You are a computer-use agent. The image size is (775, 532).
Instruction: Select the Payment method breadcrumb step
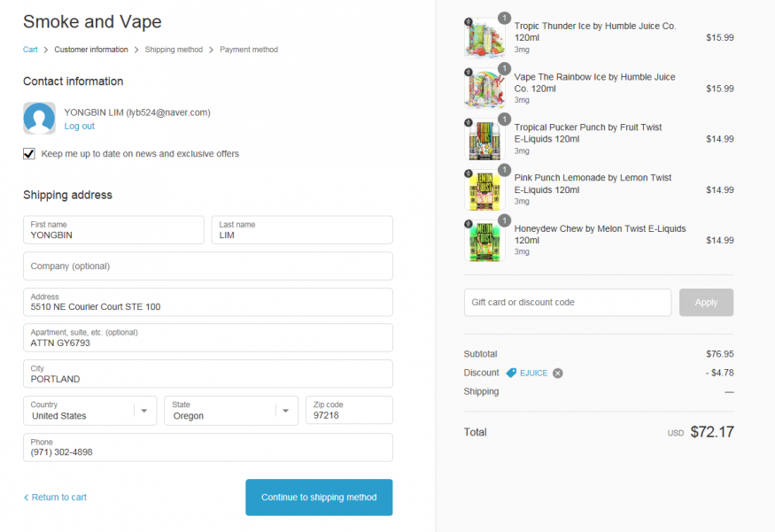click(249, 50)
